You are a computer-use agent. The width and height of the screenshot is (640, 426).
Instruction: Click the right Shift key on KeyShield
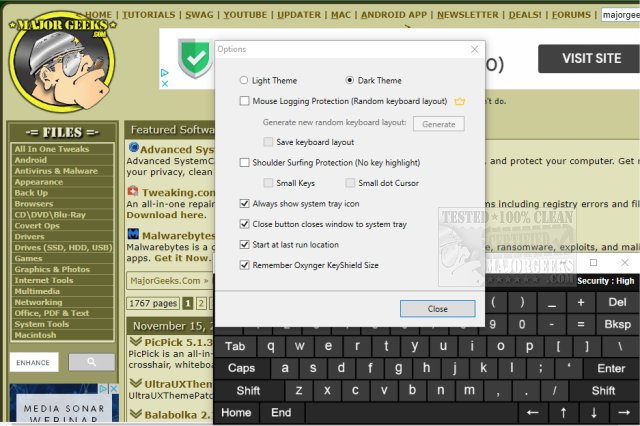coord(604,390)
